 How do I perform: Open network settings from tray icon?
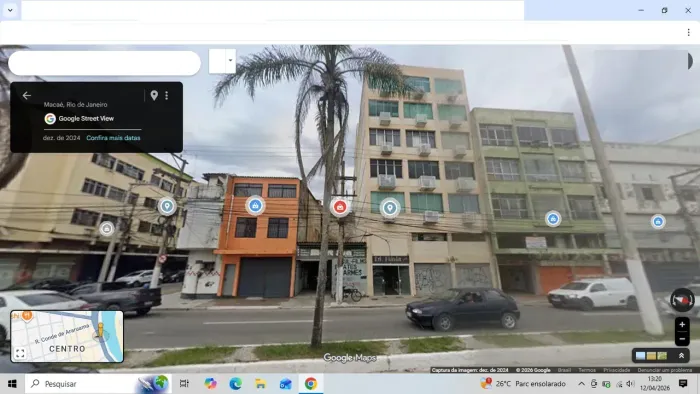coord(619,384)
